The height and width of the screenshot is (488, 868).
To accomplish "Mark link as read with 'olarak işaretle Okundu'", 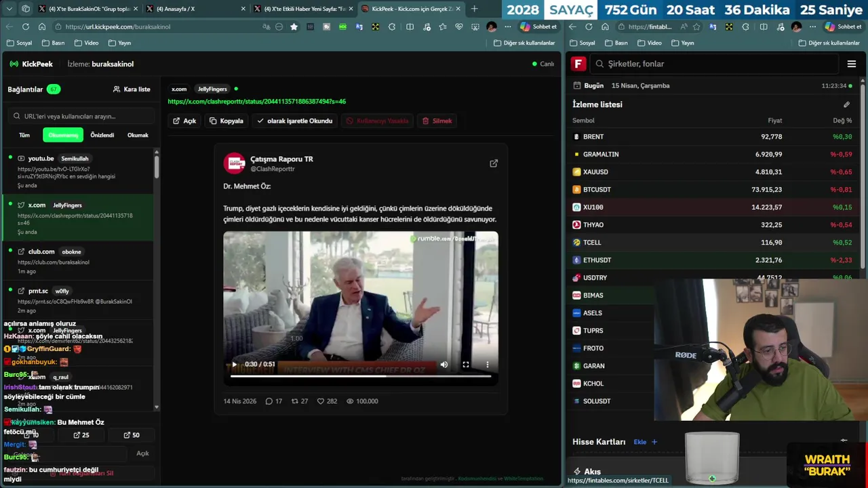I will click(294, 121).
